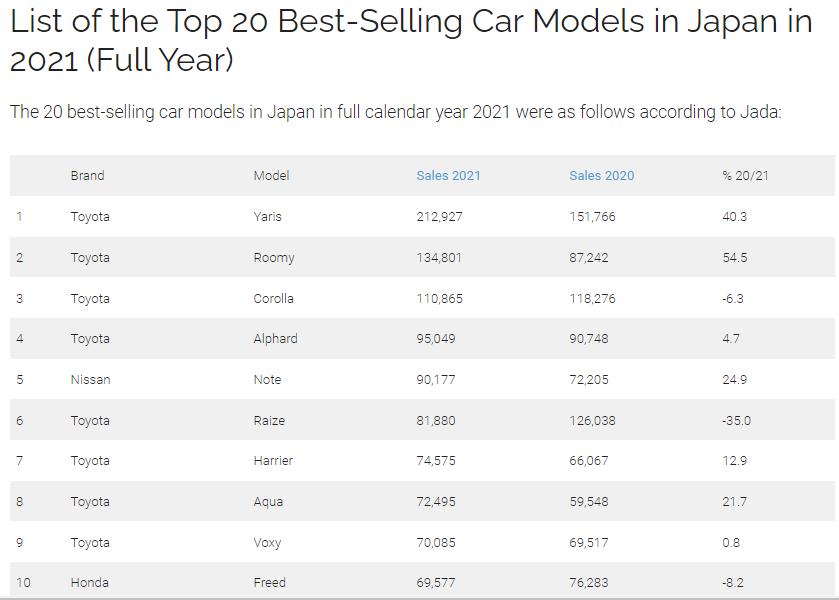Select the Nissan brand cell
The image size is (839, 600).
[90, 379]
